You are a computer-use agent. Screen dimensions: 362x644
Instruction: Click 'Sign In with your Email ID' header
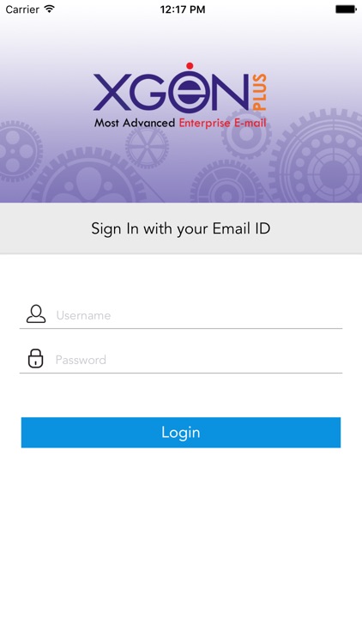[181, 228]
